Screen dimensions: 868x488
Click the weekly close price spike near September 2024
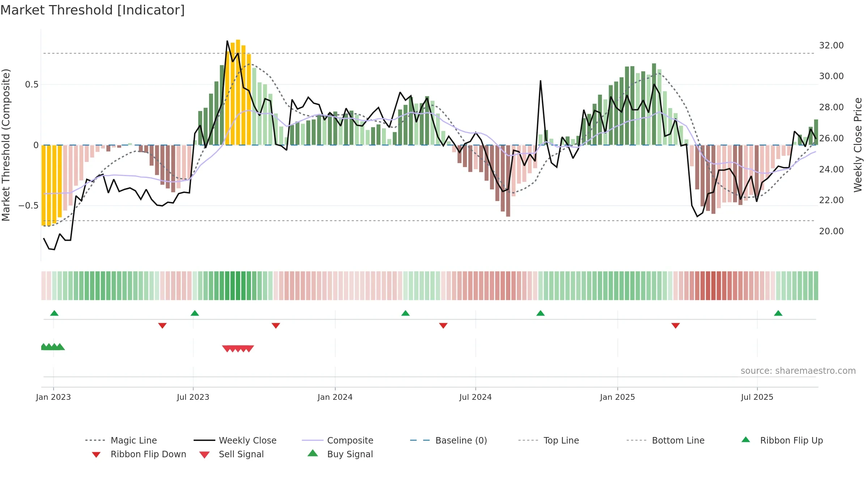tap(540, 82)
